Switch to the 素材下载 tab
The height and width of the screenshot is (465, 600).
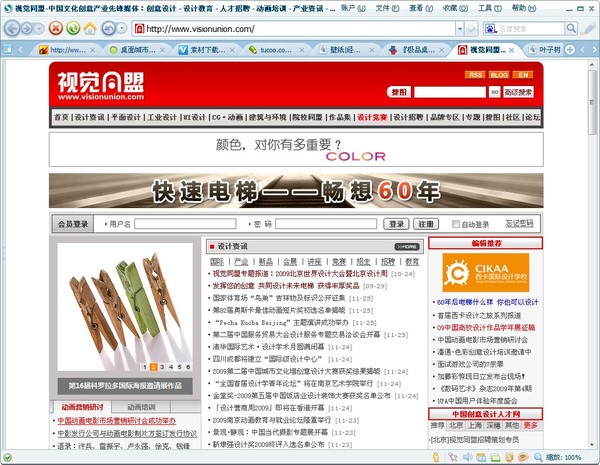tap(208, 50)
